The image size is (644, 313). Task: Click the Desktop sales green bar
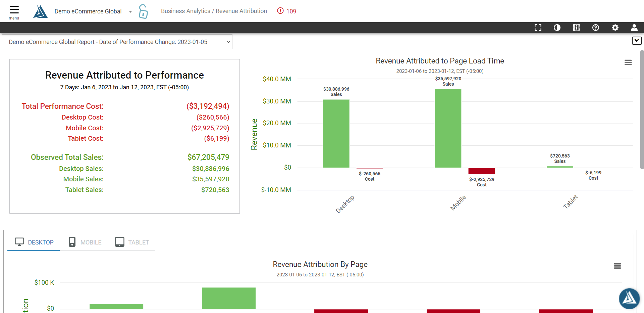(336, 134)
